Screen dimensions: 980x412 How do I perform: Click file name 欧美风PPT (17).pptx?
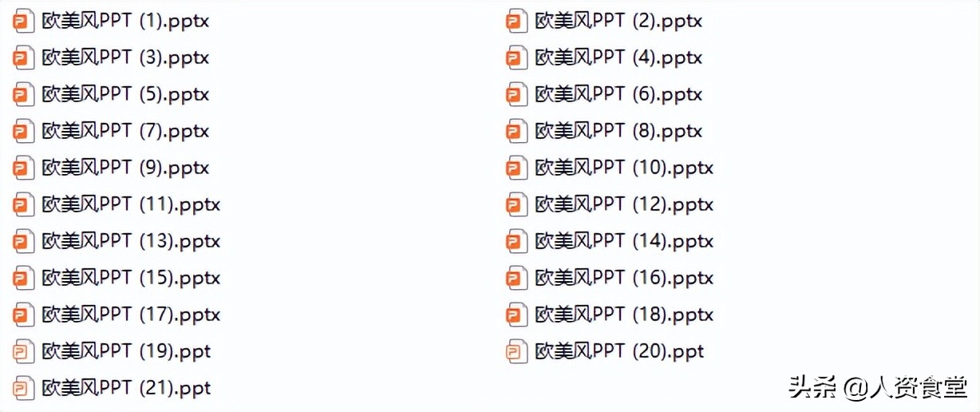131,315
